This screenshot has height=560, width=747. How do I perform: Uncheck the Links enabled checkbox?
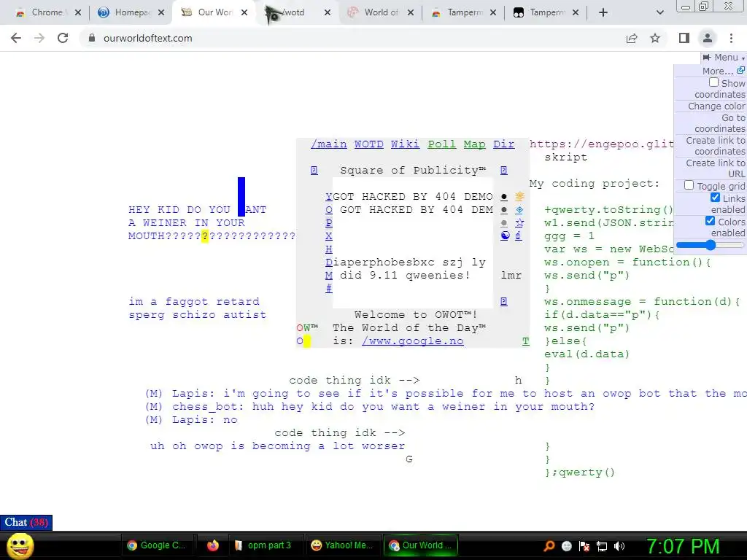coord(715,197)
